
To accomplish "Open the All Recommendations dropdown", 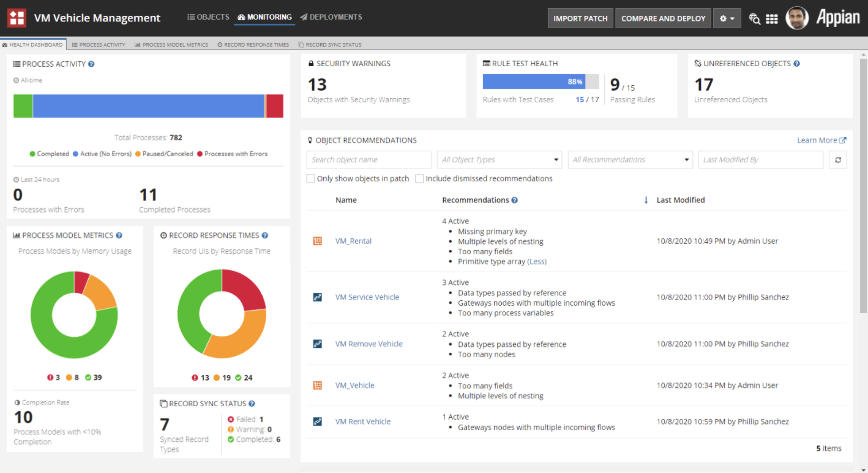I will point(630,159).
